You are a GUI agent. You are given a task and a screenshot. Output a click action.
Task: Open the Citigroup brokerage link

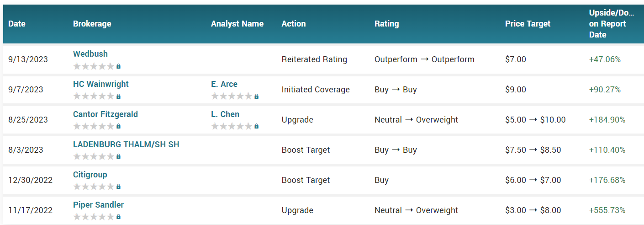coord(90,175)
